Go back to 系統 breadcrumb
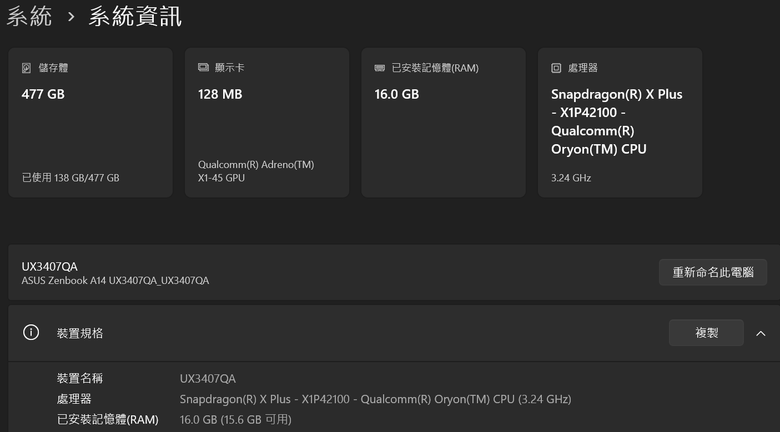 [29, 16]
